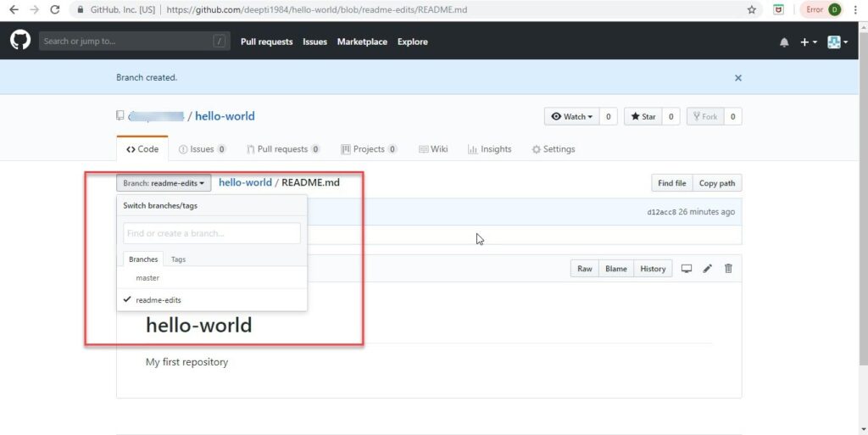This screenshot has height=435, width=868.
Task: Open the Chrome profile Error badge
Action: (824, 9)
